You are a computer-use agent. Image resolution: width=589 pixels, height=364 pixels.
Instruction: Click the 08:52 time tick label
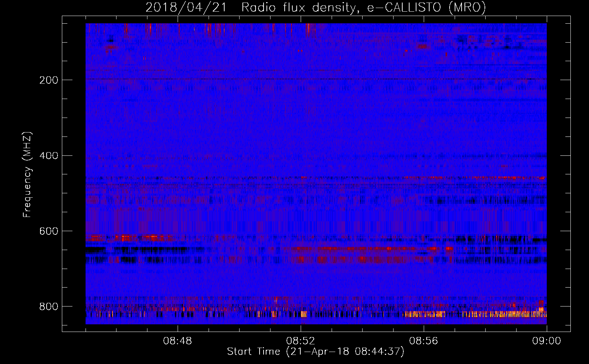point(301,341)
